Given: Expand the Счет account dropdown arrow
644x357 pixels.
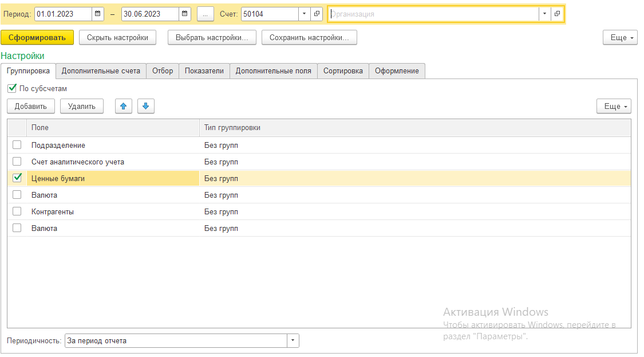Looking at the screenshot, I should 305,14.
